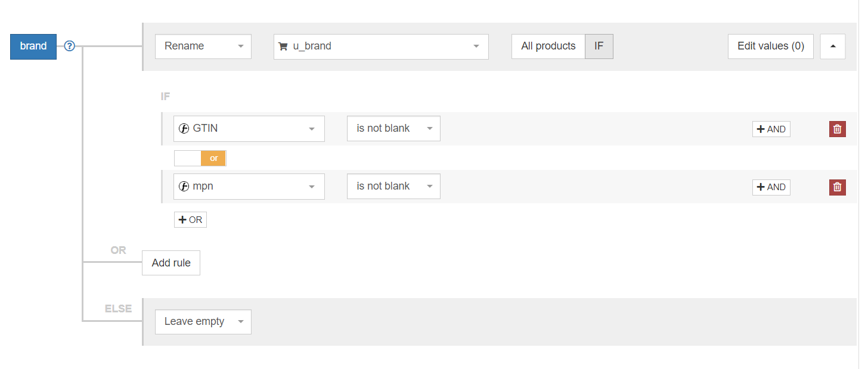Delete the GTIN condition with the trash icon
Image resolution: width=868 pixels, height=369 pixels.
tap(837, 128)
